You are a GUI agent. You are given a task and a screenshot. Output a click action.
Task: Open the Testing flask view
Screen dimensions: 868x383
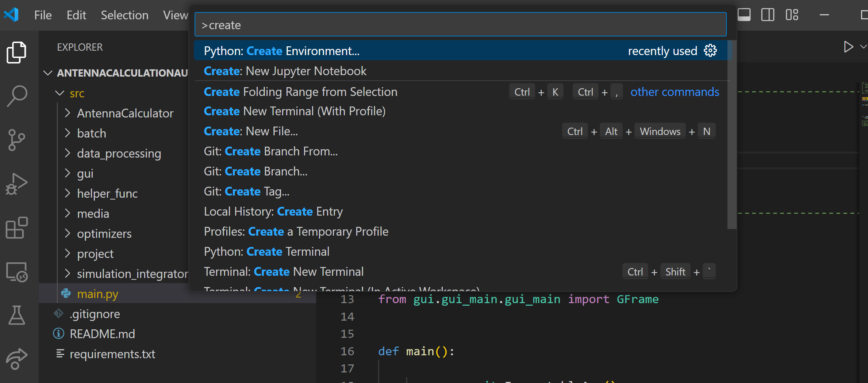(16, 316)
